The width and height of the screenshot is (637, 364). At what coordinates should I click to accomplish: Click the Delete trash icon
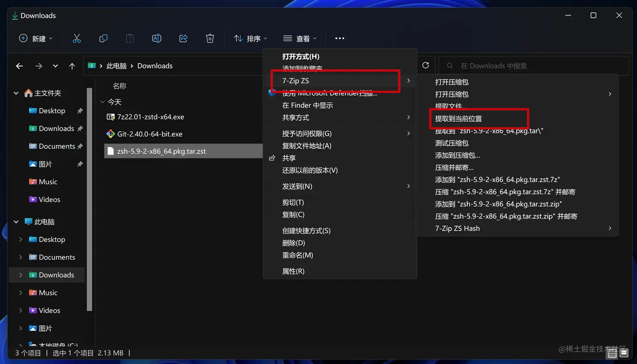pyautogui.click(x=210, y=38)
